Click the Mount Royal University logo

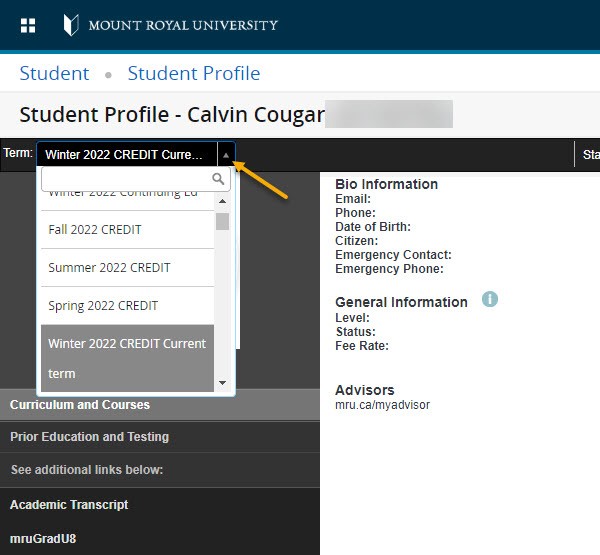point(170,25)
